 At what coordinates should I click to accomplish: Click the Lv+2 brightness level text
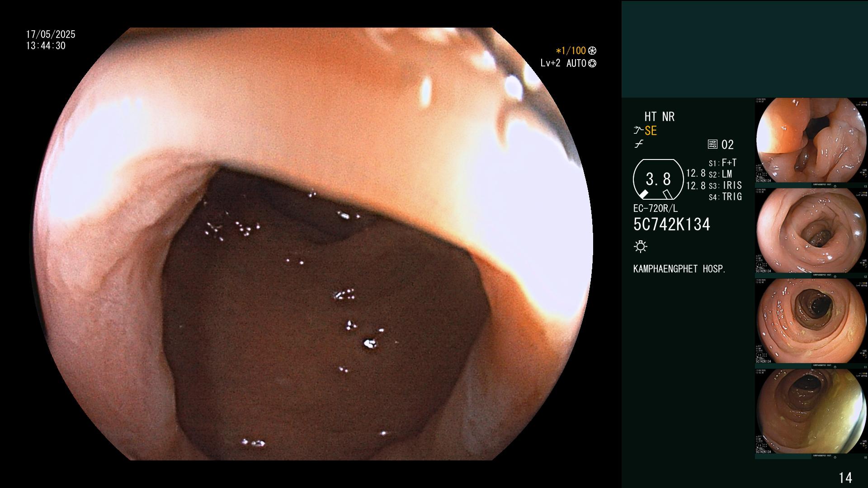(x=550, y=63)
